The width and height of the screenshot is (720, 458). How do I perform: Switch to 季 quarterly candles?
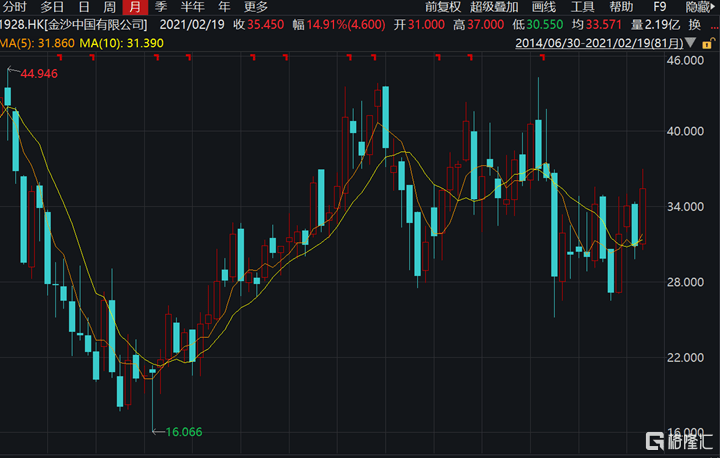click(160, 6)
